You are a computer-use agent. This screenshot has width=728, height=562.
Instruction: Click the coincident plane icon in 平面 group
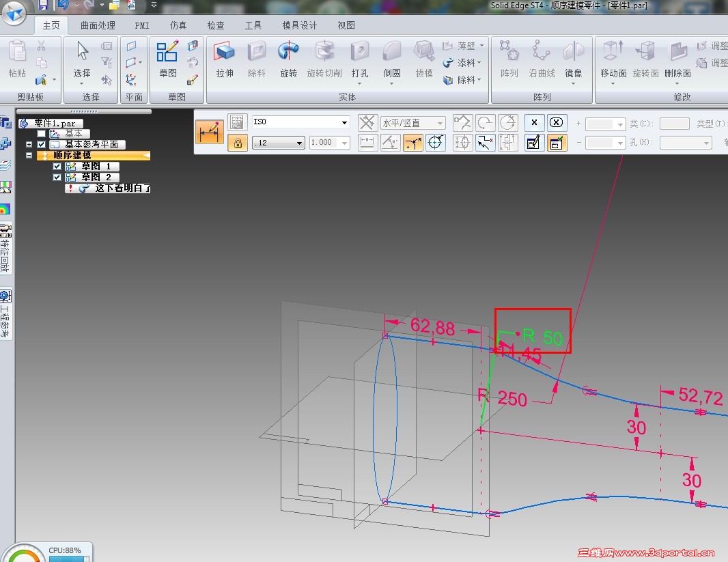click(131, 46)
